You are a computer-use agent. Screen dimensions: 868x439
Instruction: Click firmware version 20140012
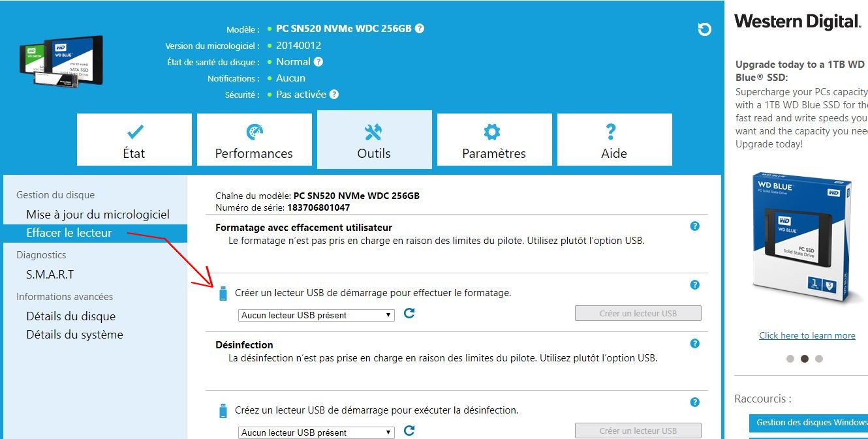click(298, 46)
